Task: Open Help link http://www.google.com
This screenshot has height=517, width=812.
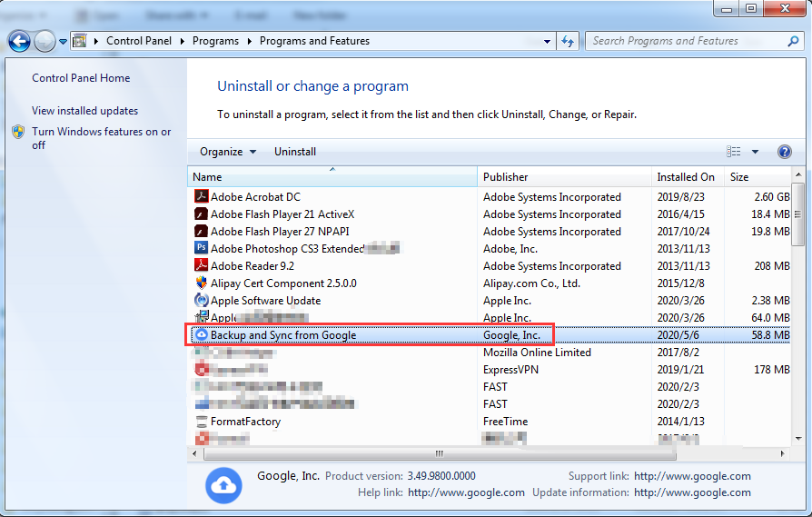Action: (466, 492)
